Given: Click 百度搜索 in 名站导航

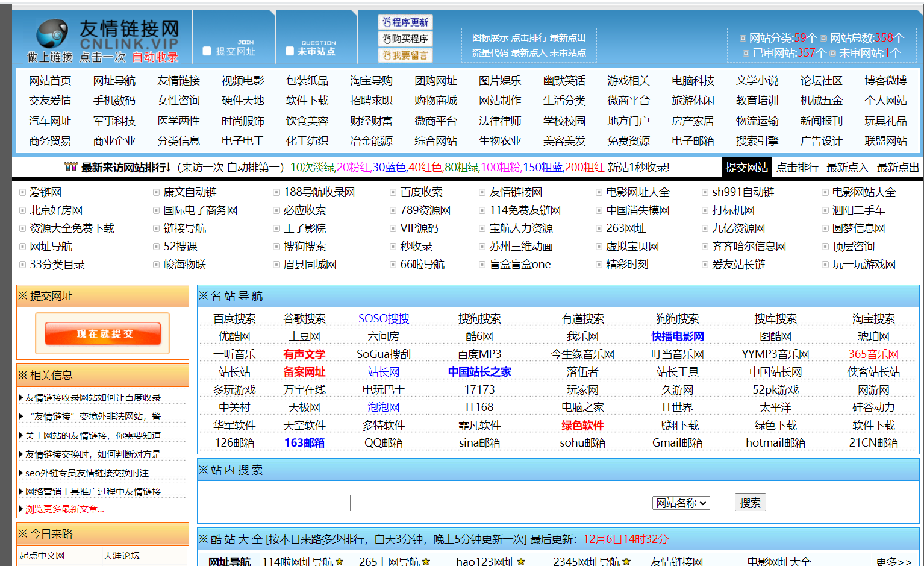Looking at the screenshot, I should [x=234, y=319].
